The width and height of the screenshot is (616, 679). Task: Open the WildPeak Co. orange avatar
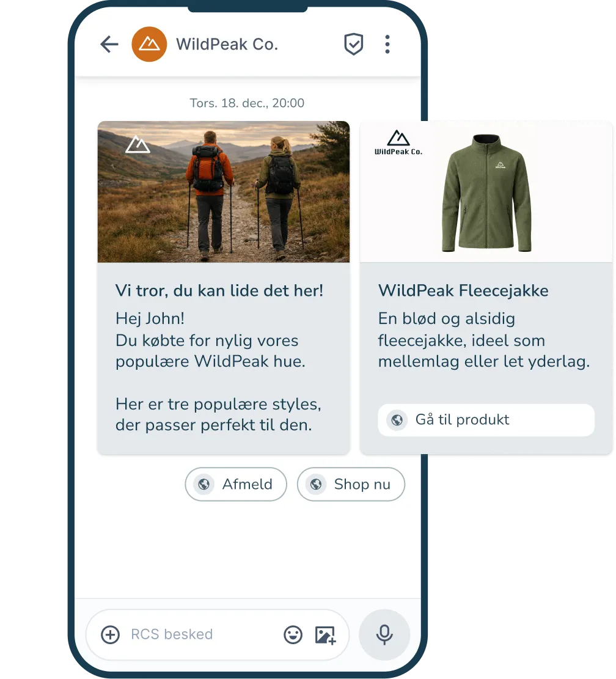pyautogui.click(x=149, y=44)
